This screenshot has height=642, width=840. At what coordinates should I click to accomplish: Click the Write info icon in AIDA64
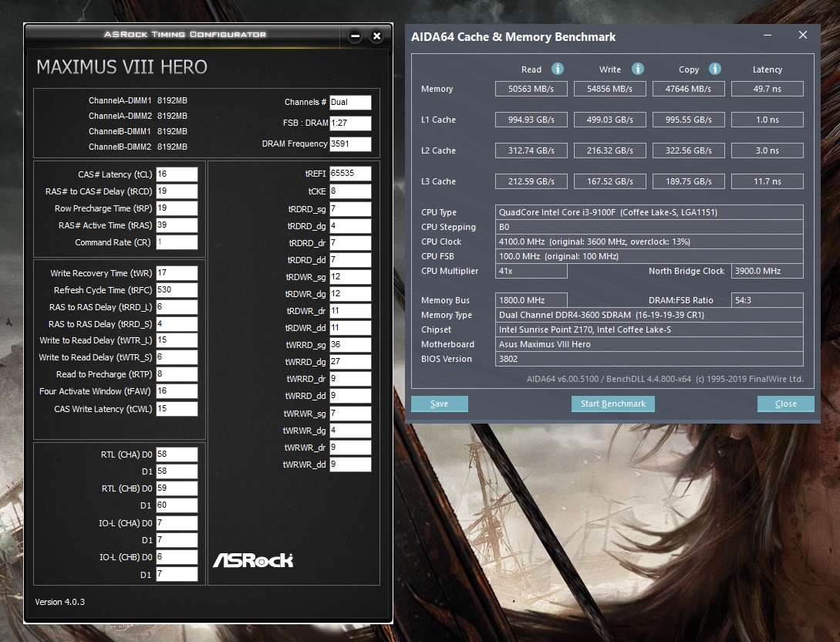point(637,69)
